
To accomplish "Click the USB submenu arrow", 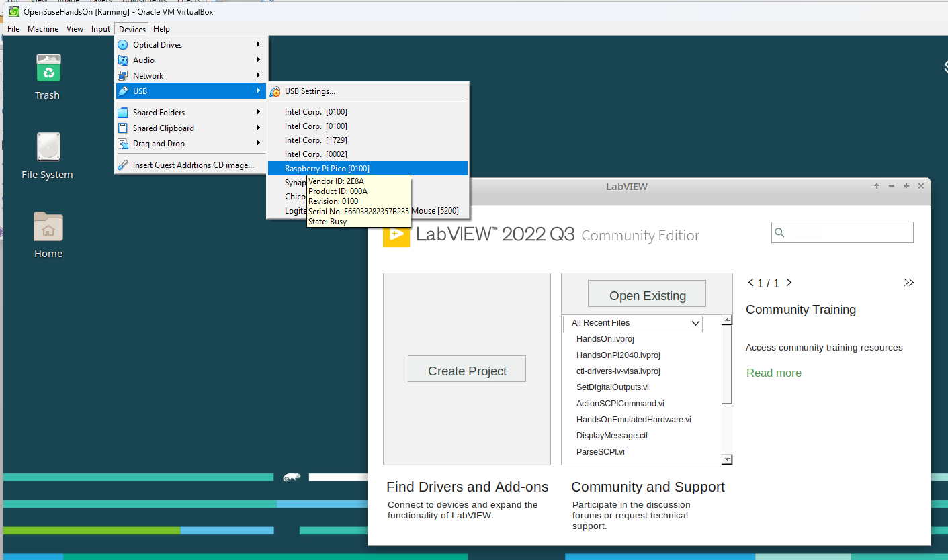I will pyautogui.click(x=259, y=91).
